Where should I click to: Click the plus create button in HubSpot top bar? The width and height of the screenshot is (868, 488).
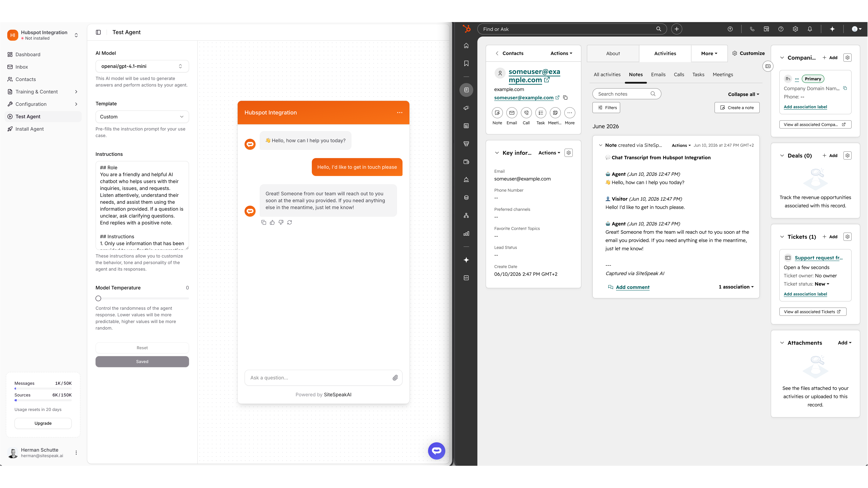[677, 29]
